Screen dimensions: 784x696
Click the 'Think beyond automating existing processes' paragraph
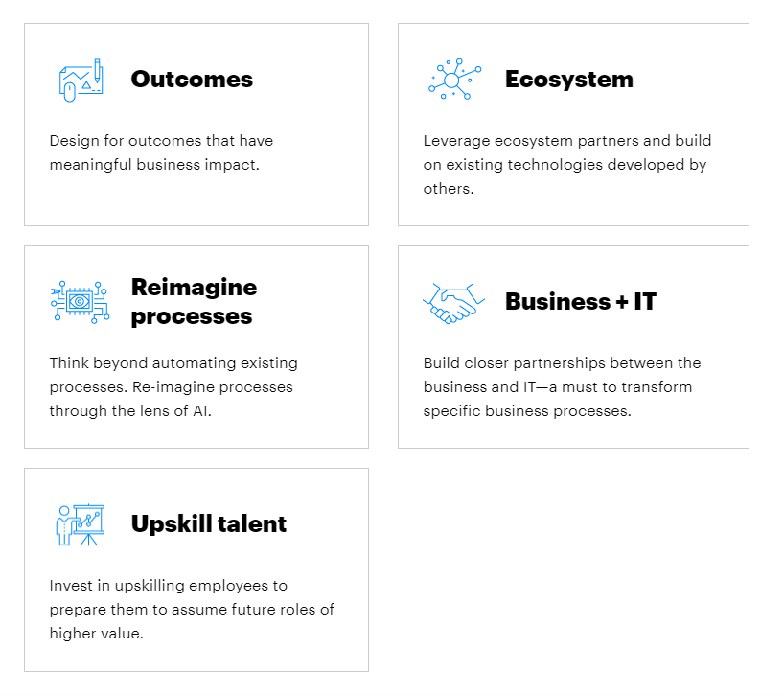point(173,387)
